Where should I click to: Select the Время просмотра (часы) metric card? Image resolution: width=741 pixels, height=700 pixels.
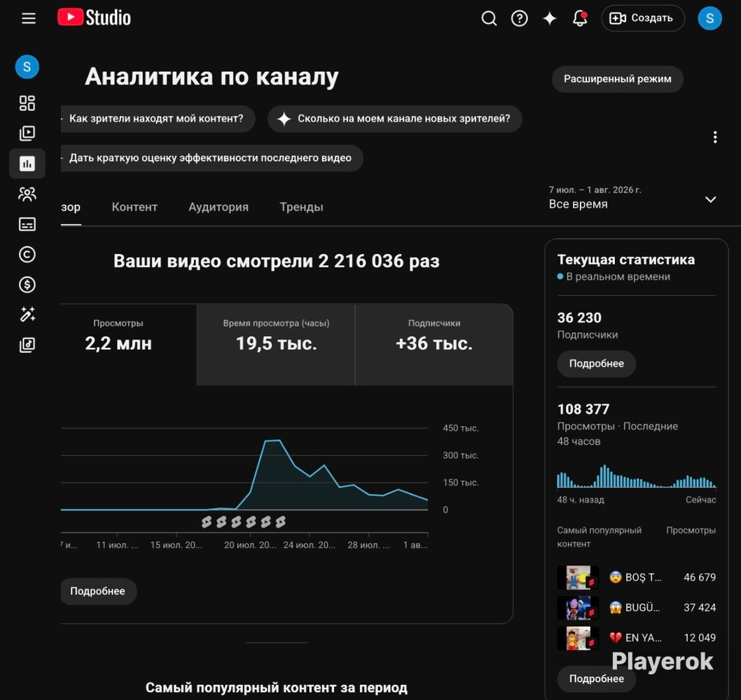click(276, 345)
